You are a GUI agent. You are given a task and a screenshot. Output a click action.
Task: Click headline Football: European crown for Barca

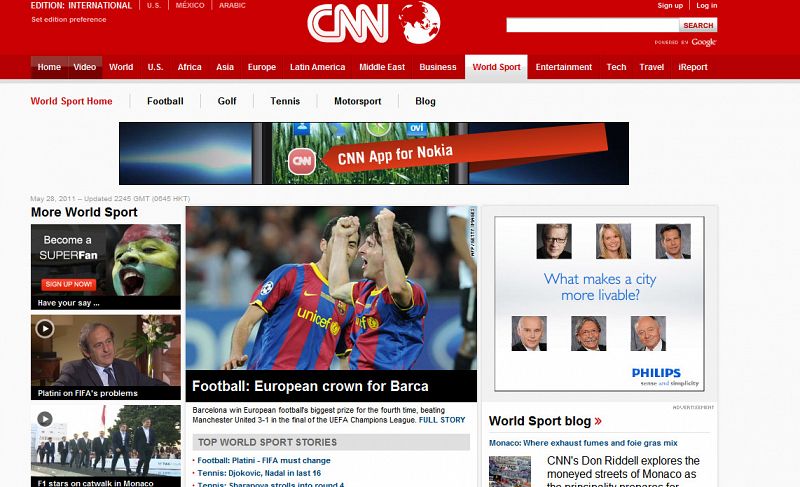click(x=310, y=386)
